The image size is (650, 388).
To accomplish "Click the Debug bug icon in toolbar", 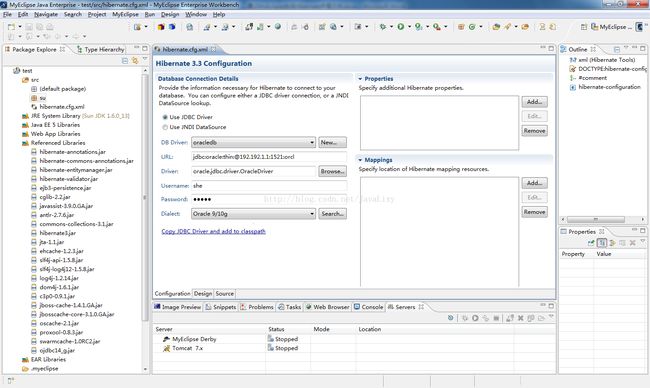I will point(383,27).
